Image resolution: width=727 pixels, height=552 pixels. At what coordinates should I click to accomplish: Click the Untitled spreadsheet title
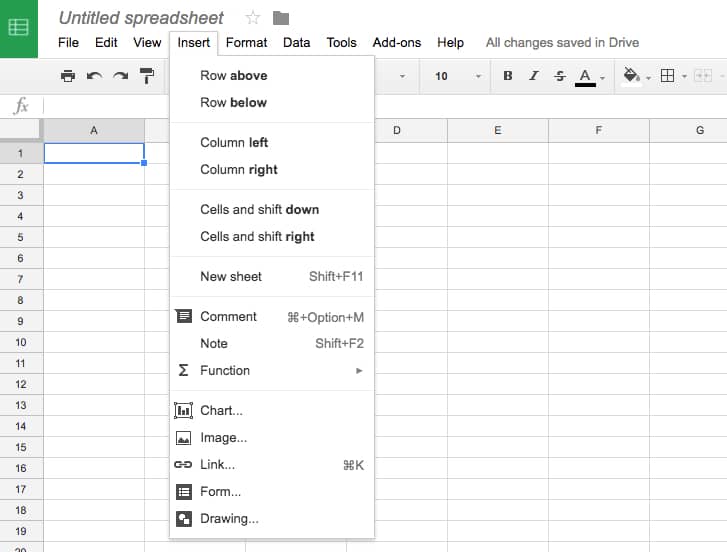[141, 18]
